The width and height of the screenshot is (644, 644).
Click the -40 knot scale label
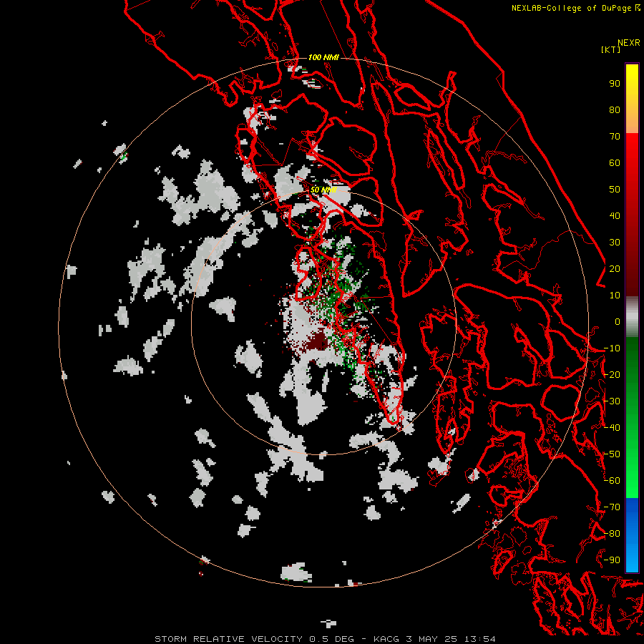pos(612,428)
